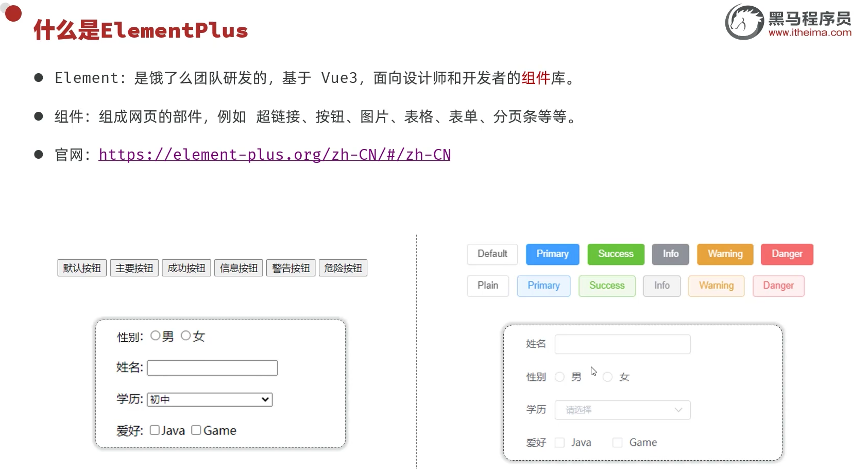
Task: Click the 主要按钮 plain HTML button
Action: (134, 268)
